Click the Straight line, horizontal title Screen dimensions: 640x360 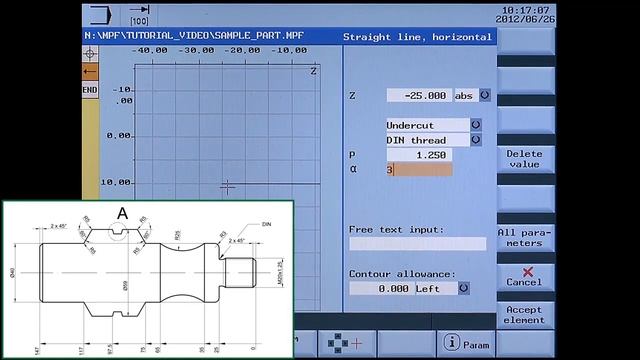click(x=417, y=37)
